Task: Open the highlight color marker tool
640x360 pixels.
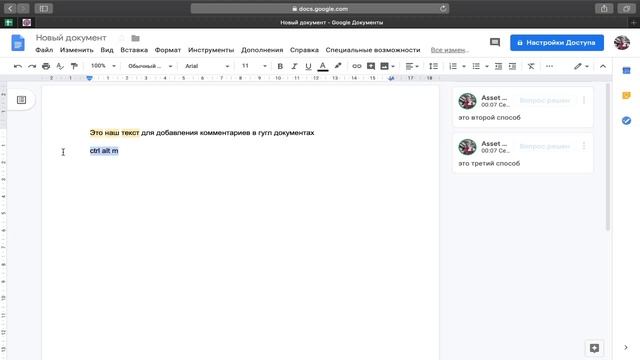Action: (x=338, y=66)
